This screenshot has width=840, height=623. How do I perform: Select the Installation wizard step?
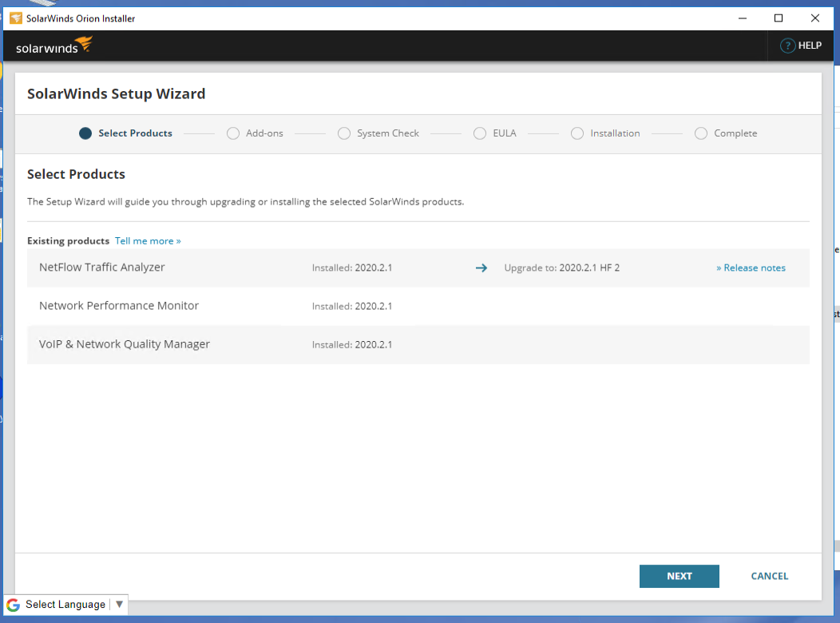pos(604,133)
